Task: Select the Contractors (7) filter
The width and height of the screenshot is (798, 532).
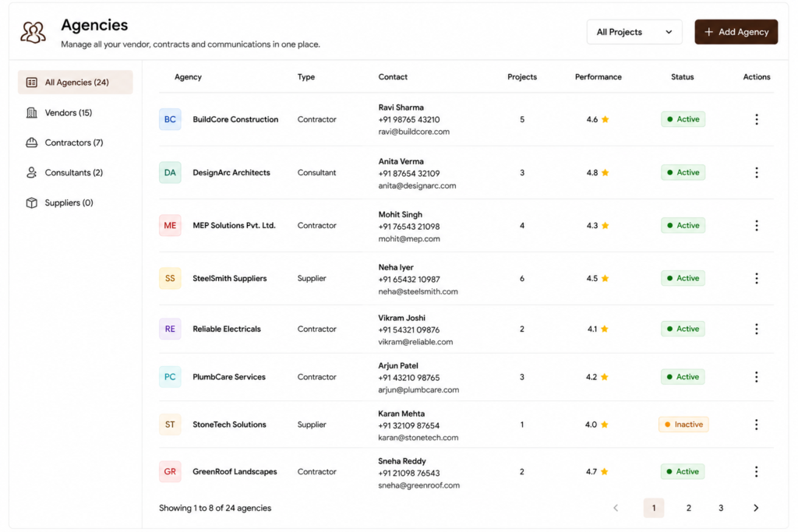Action: click(76, 143)
